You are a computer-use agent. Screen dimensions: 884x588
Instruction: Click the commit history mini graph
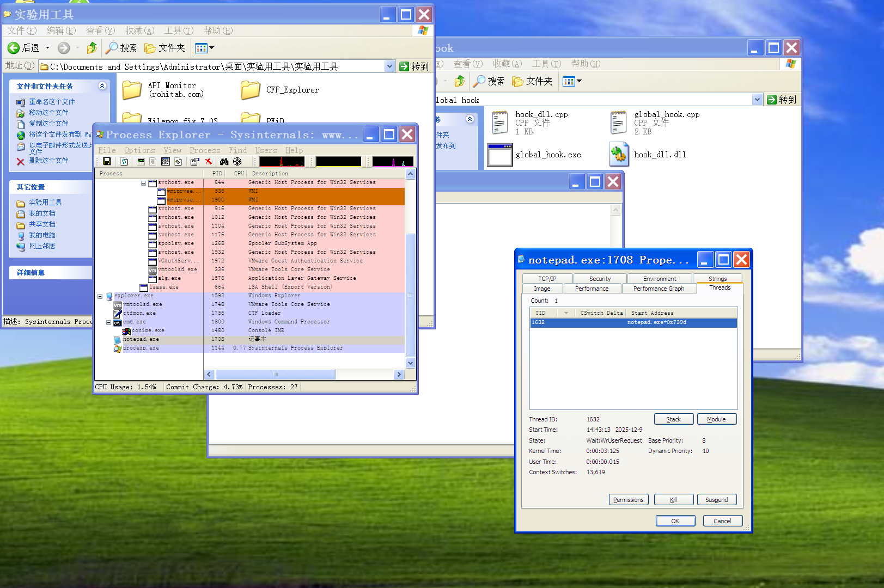point(338,162)
